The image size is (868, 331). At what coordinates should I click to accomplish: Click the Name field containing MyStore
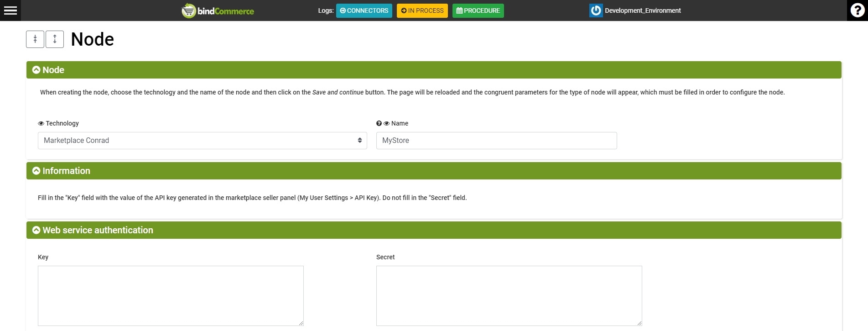(496, 141)
